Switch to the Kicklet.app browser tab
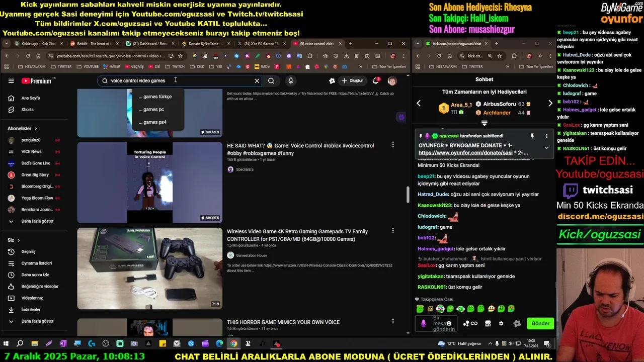Image resolution: width=644 pixels, height=362 pixels. (x=38, y=44)
